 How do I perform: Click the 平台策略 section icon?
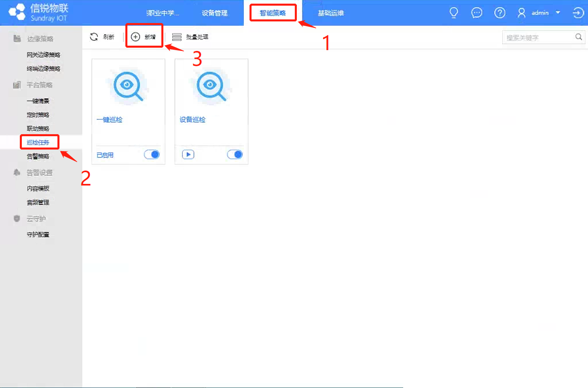(17, 84)
